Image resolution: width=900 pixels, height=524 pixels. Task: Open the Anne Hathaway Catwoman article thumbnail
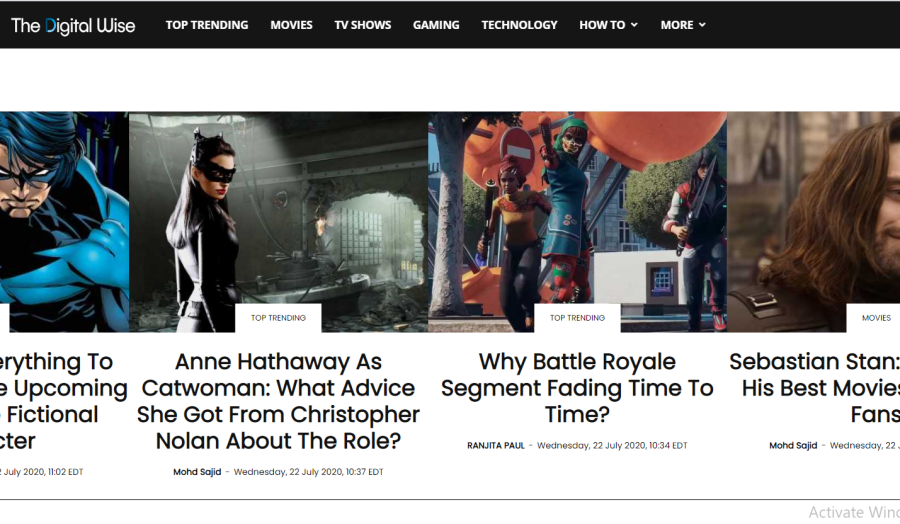coord(278,222)
